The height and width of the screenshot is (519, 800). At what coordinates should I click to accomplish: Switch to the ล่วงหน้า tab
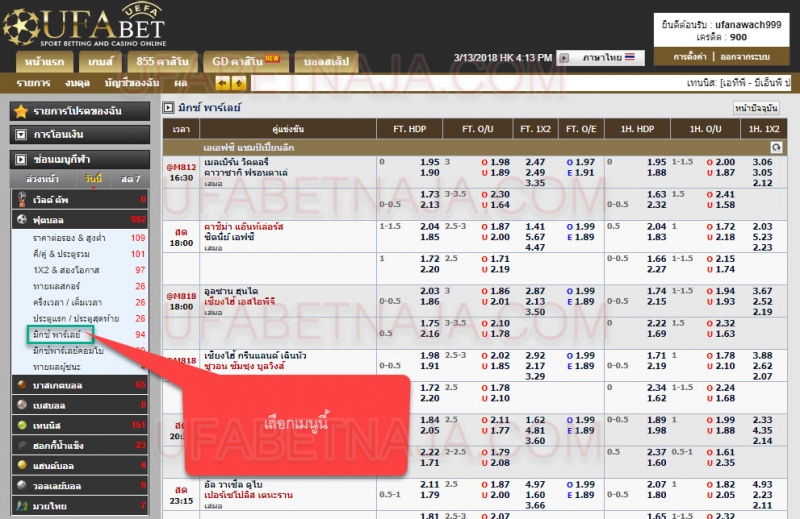pyautogui.click(x=42, y=179)
